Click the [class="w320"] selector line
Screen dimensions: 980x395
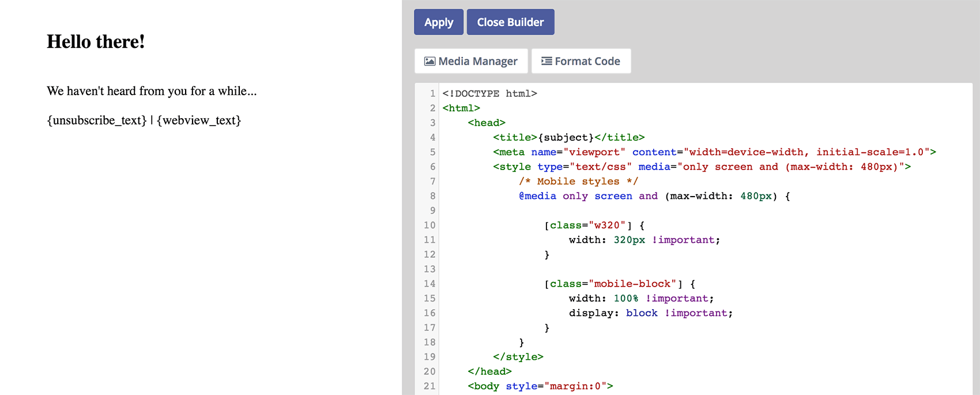pos(594,225)
